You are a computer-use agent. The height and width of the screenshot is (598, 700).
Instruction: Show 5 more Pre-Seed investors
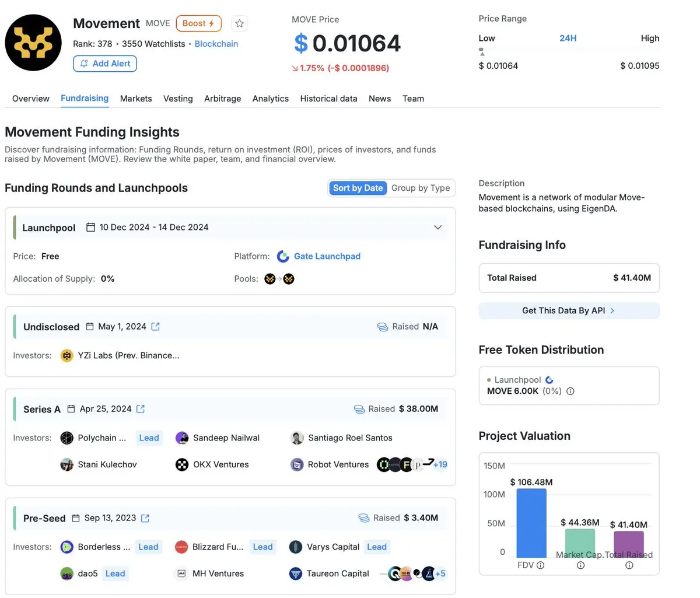coord(440,574)
